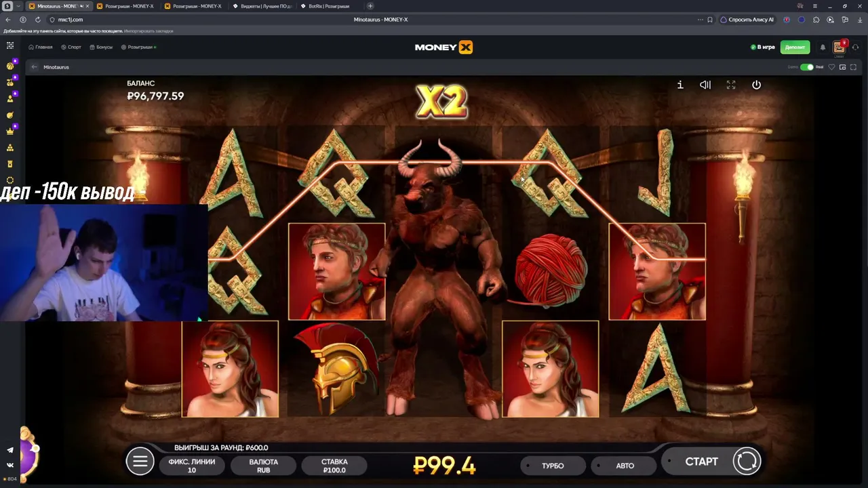The image size is (868, 488).
Task: Toggle the Auto spin mode
Action: (x=625, y=466)
